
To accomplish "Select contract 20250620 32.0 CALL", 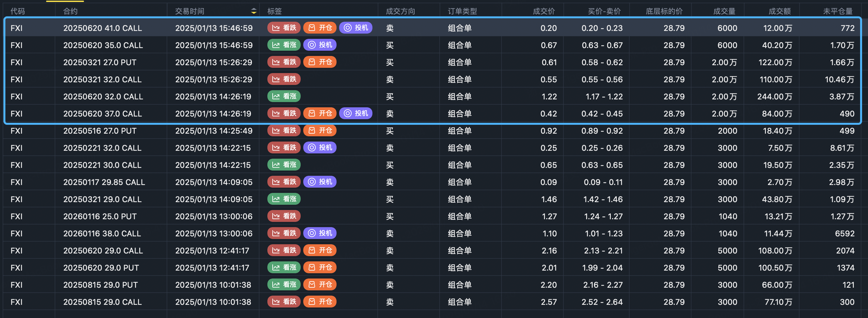I will pos(103,97).
